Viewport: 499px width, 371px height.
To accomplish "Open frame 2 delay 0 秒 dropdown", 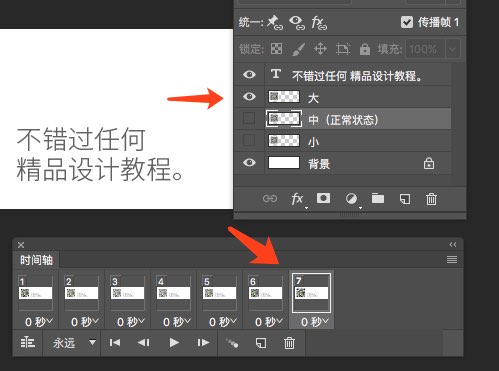I will [85, 322].
